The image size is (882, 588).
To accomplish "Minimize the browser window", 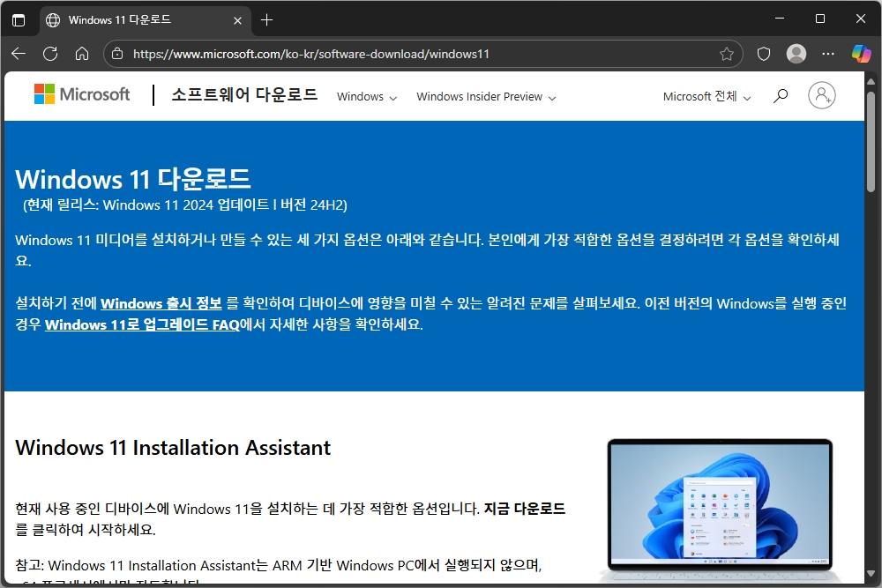I will [780, 19].
